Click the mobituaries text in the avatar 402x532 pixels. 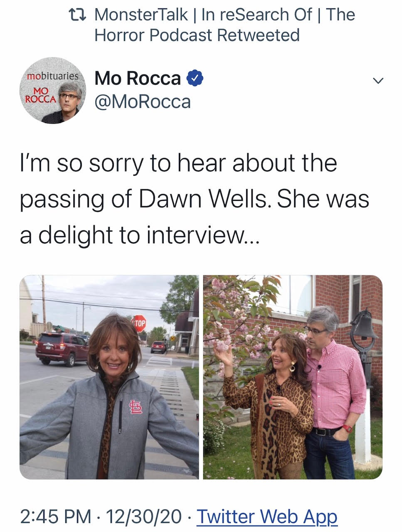(52, 76)
